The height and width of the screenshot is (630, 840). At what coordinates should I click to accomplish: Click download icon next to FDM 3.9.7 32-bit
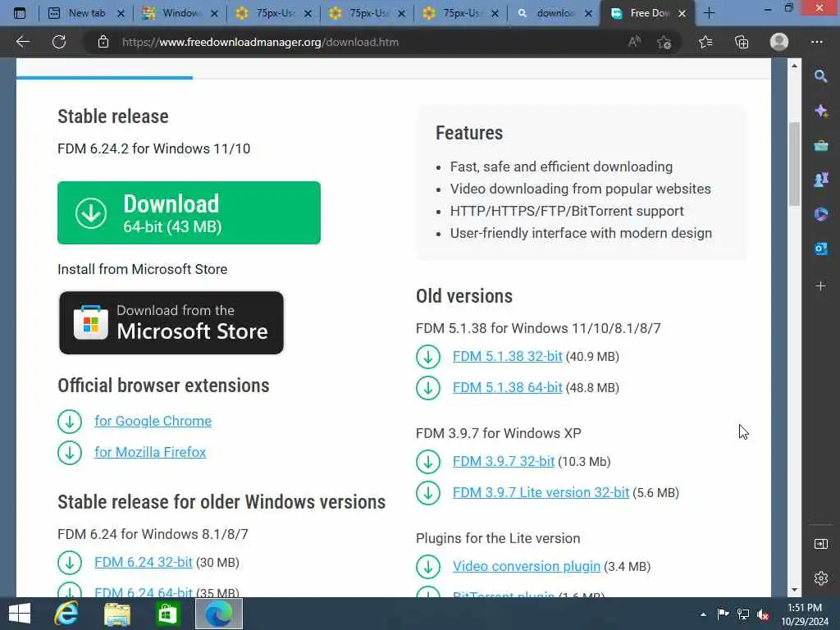pos(428,462)
